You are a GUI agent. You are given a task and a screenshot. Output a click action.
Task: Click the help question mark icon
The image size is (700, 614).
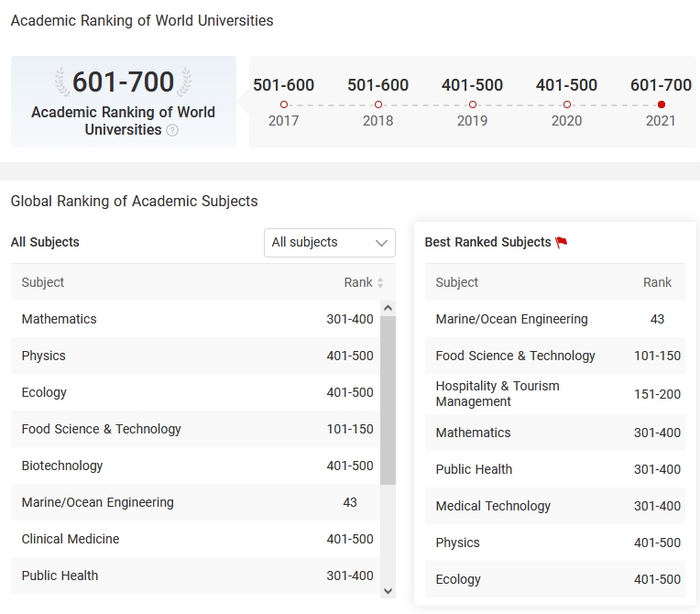(x=172, y=130)
